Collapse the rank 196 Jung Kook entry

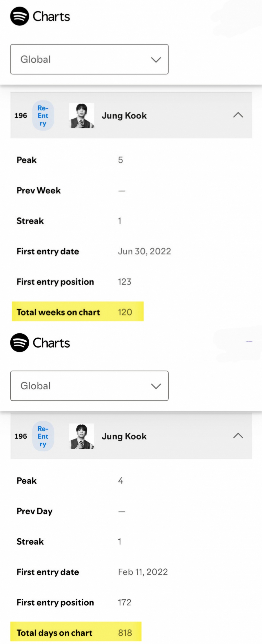[x=238, y=115]
